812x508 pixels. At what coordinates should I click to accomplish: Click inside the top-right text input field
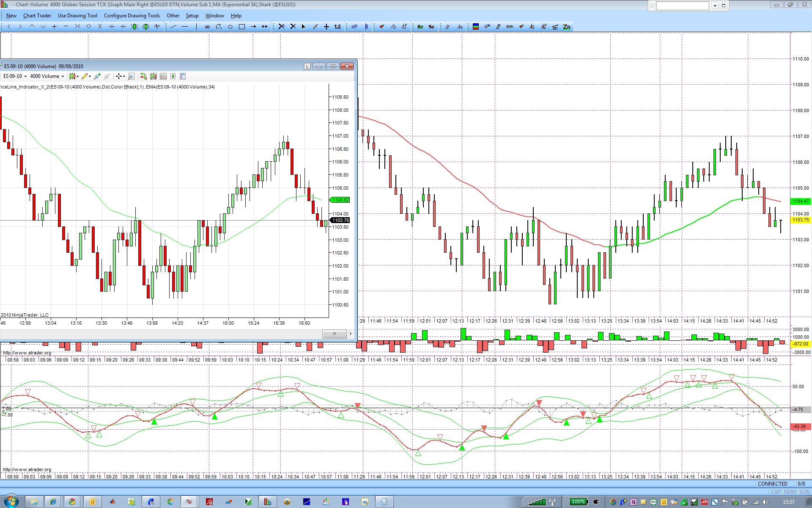(682, 6)
